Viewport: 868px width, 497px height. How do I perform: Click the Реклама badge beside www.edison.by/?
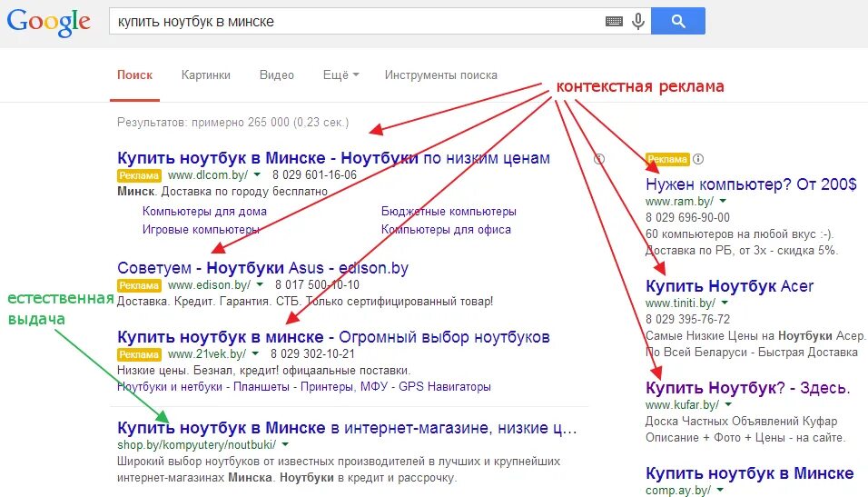139,285
